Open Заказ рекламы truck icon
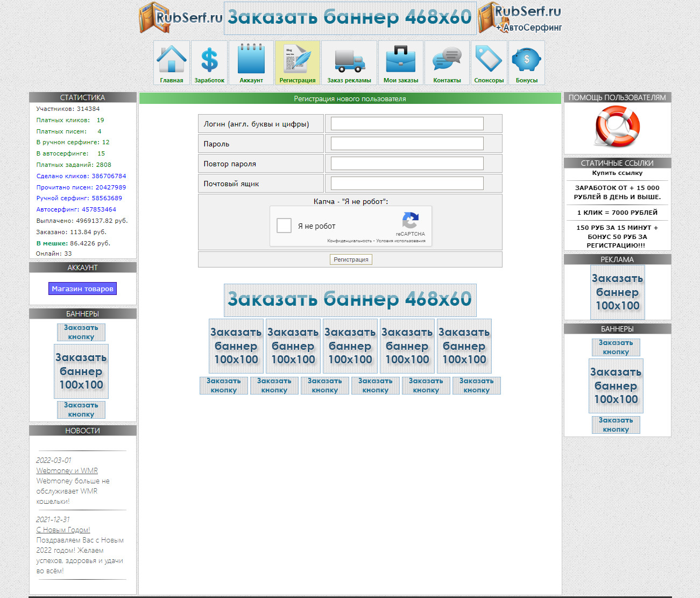The image size is (700, 598). (x=349, y=62)
